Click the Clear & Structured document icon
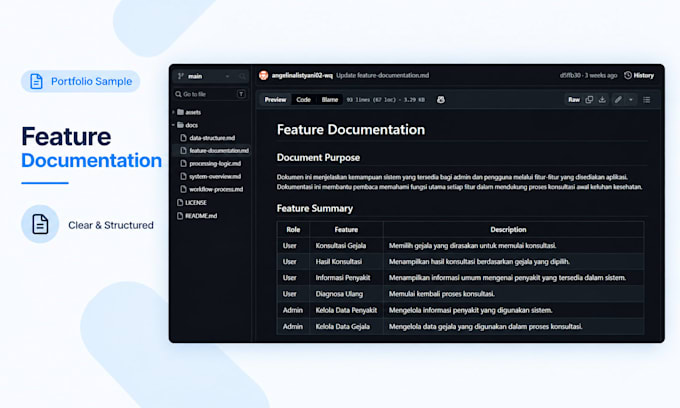This screenshot has height=408, width=680. tap(40, 224)
